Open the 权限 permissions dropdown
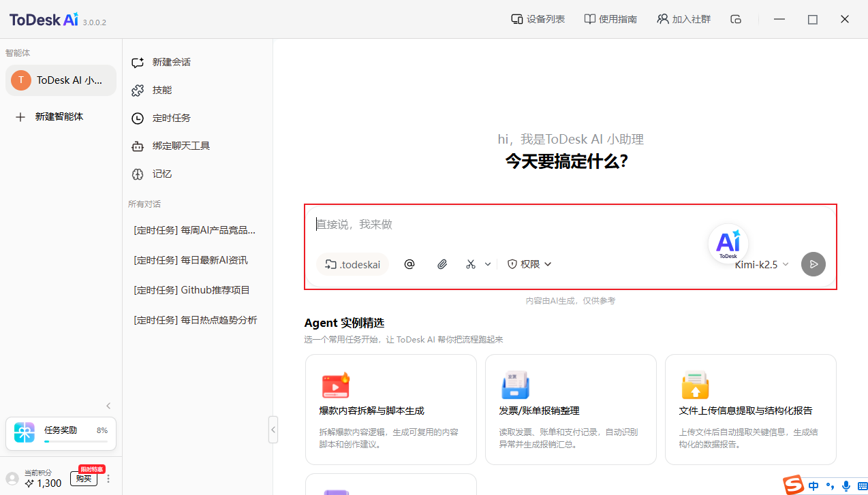 click(529, 264)
